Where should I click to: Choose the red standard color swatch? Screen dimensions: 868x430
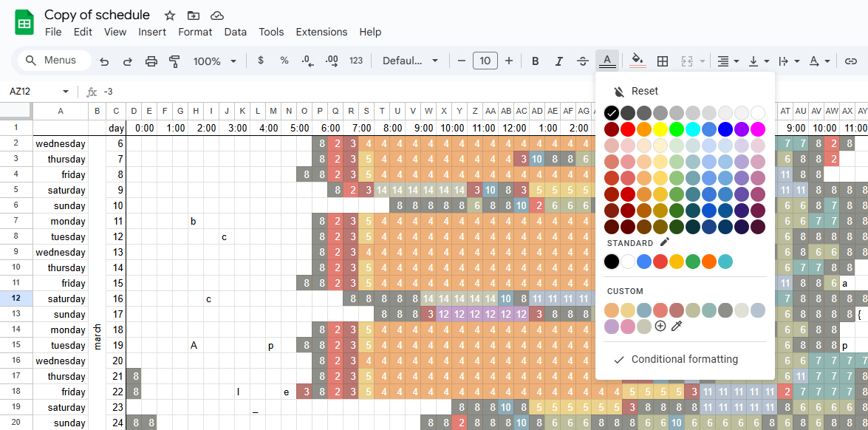[660, 262]
